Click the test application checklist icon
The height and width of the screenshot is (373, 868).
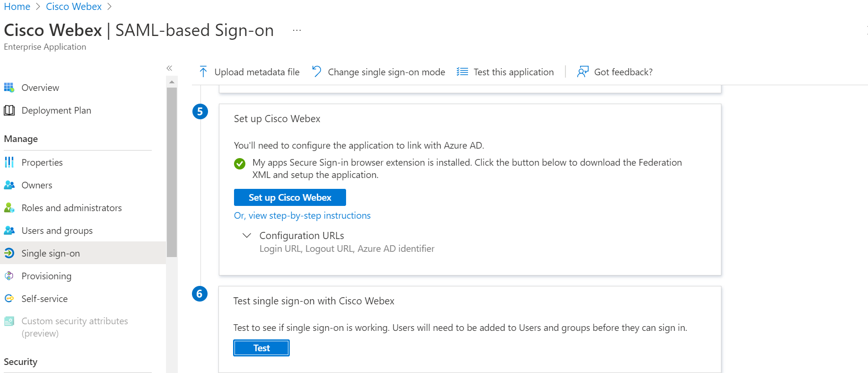coord(462,72)
